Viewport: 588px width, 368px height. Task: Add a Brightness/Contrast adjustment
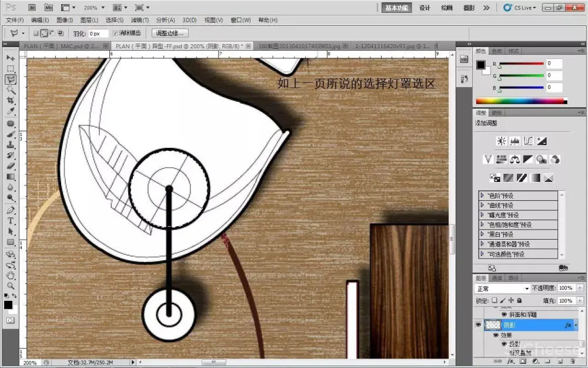pos(501,141)
